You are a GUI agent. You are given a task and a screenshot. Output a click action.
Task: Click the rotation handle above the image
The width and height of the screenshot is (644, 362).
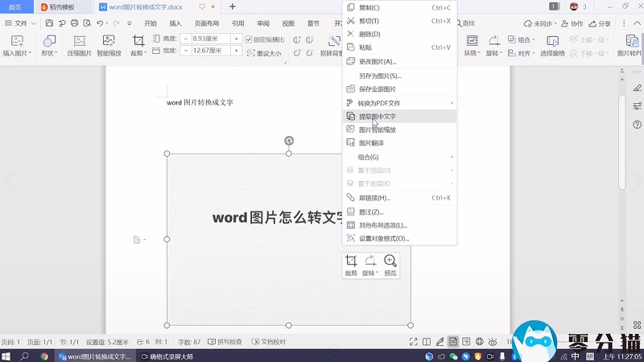pyautogui.click(x=289, y=141)
